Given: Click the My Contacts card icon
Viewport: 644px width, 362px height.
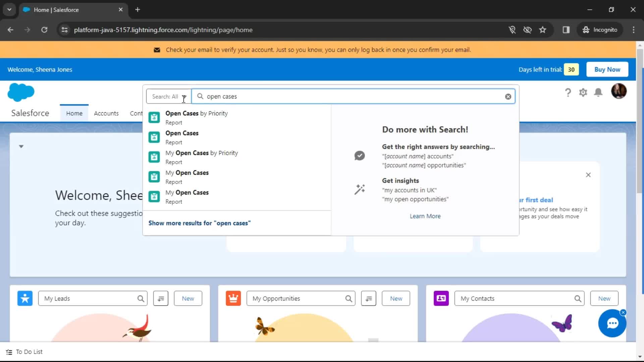Looking at the screenshot, I should [441, 298].
